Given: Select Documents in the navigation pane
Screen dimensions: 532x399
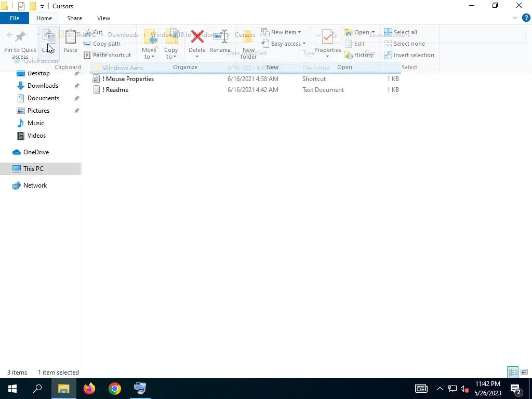Looking at the screenshot, I should (x=44, y=98).
